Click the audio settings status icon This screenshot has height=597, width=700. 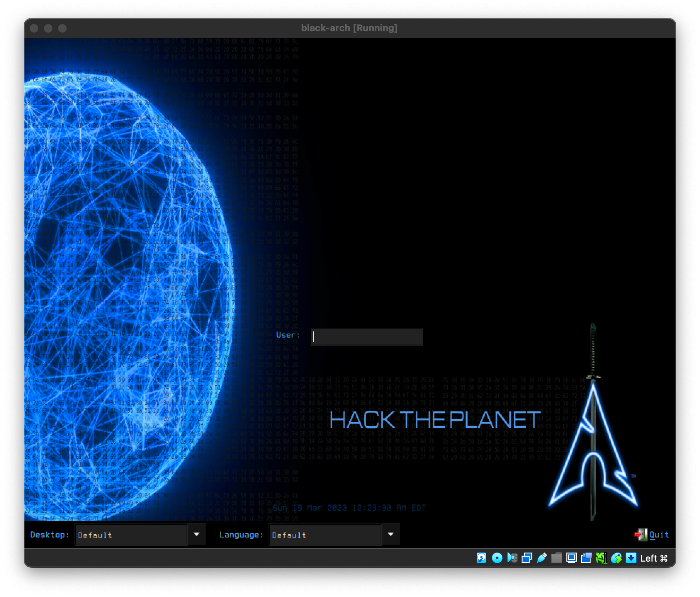(x=512, y=558)
